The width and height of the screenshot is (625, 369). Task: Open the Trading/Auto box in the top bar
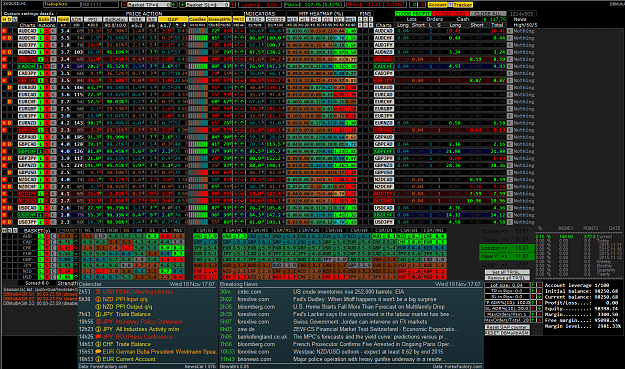[62, 5]
